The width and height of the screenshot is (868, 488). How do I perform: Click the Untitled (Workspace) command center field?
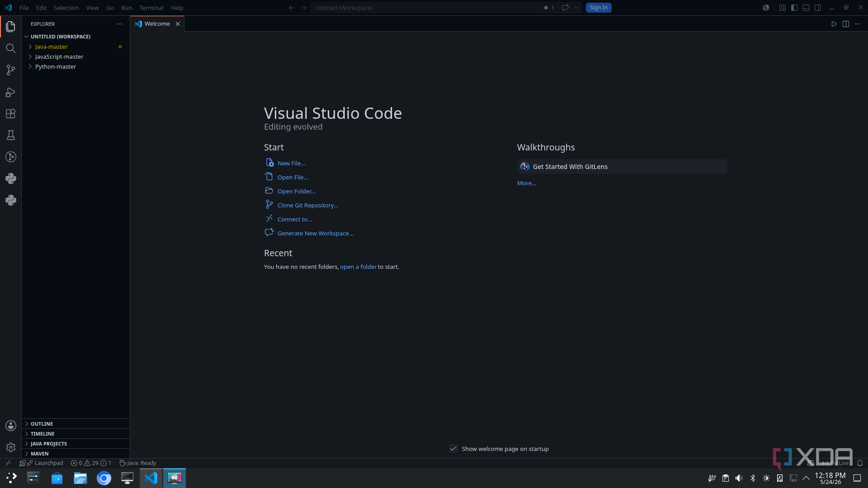click(425, 8)
